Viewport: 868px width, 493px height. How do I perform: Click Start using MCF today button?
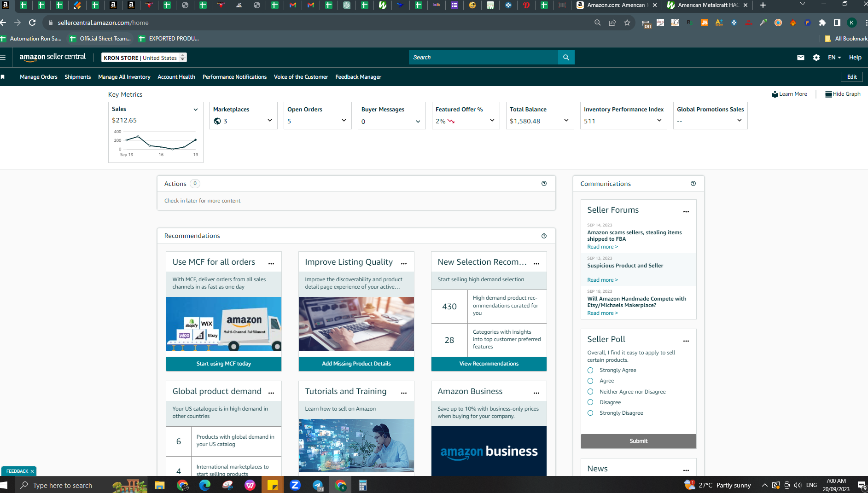tap(224, 364)
